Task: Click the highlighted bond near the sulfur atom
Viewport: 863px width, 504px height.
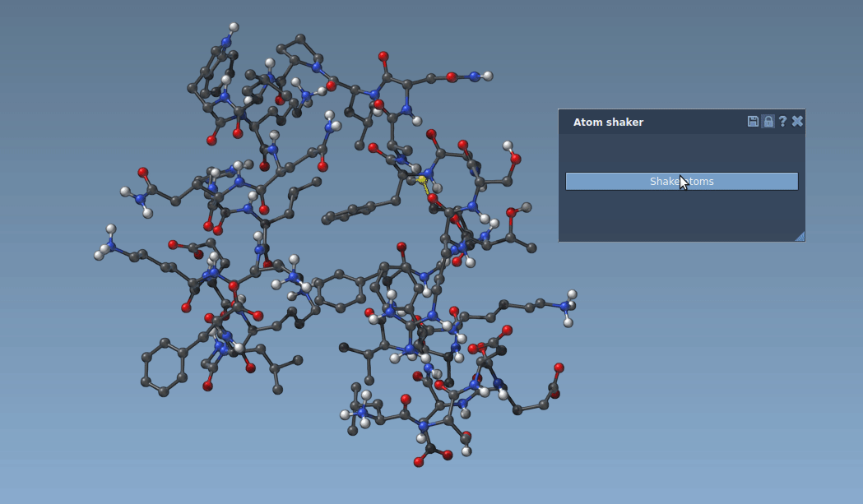Action: 425,189
